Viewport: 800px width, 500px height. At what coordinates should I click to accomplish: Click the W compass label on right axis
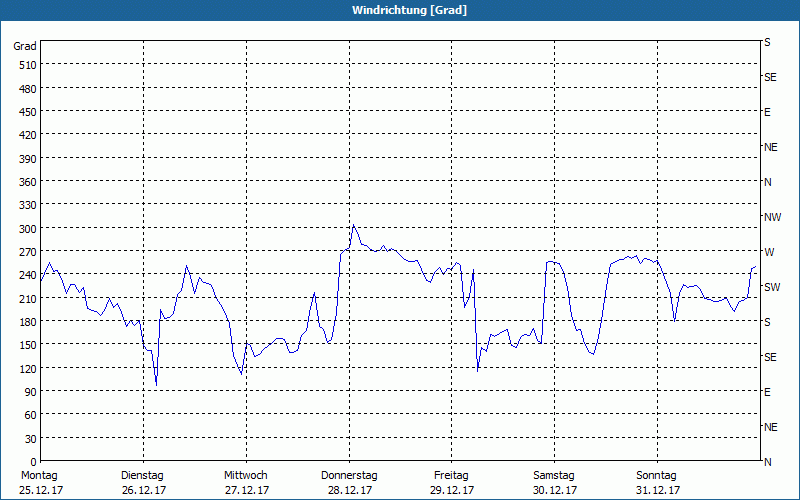click(769, 252)
